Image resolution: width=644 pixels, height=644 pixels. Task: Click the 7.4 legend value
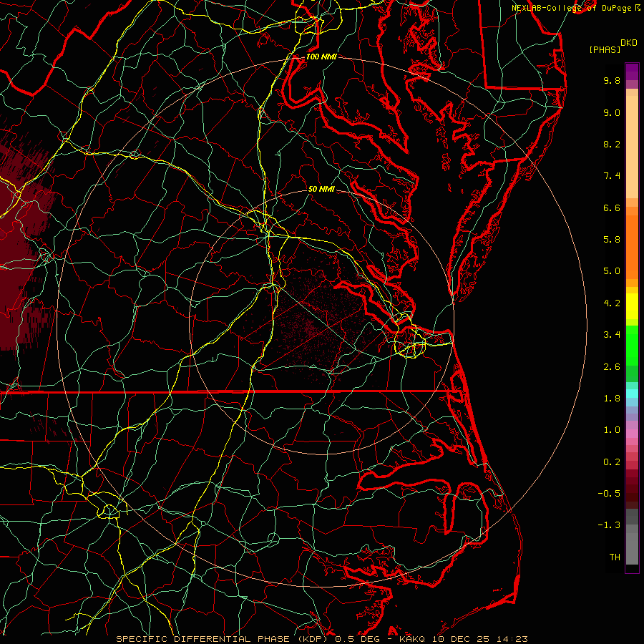pyautogui.click(x=612, y=176)
